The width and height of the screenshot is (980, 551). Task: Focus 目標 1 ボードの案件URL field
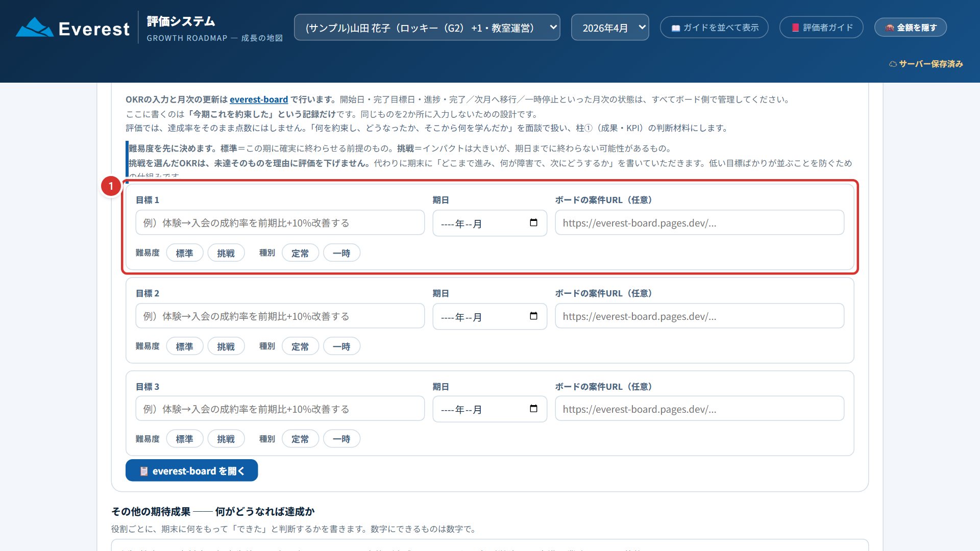click(x=699, y=223)
